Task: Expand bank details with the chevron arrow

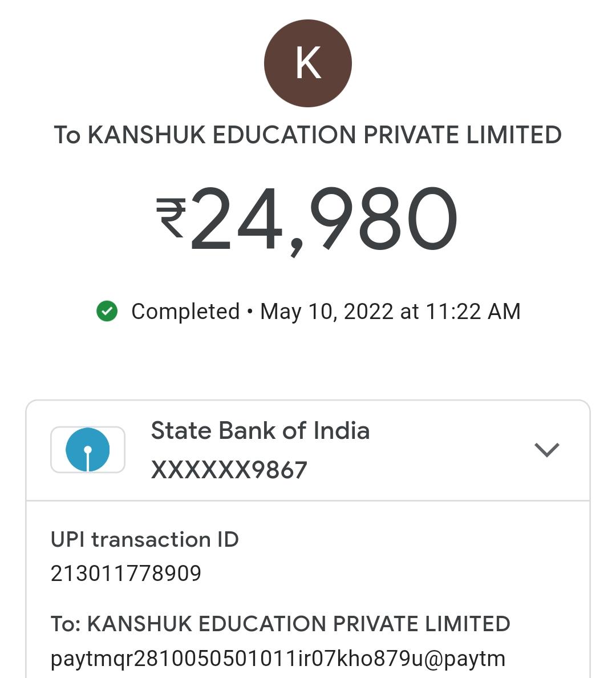Action: 546,450
